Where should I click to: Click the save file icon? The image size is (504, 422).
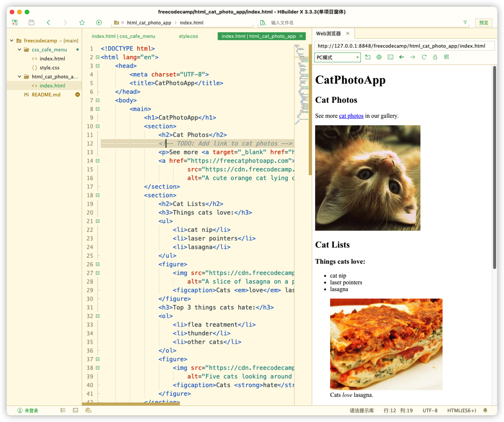(x=31, y=23)
